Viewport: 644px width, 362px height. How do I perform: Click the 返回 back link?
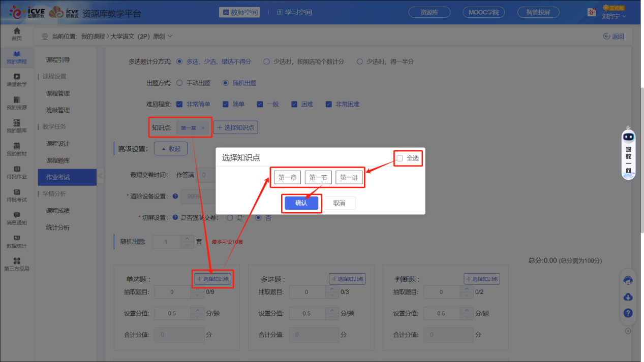[614, 36]
